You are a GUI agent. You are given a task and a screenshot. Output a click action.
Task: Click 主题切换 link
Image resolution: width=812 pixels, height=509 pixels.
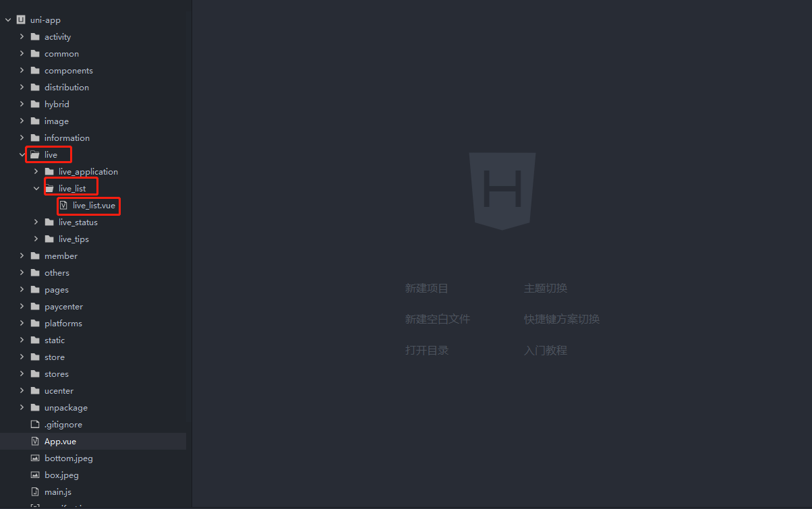click(x=546, y=289)
